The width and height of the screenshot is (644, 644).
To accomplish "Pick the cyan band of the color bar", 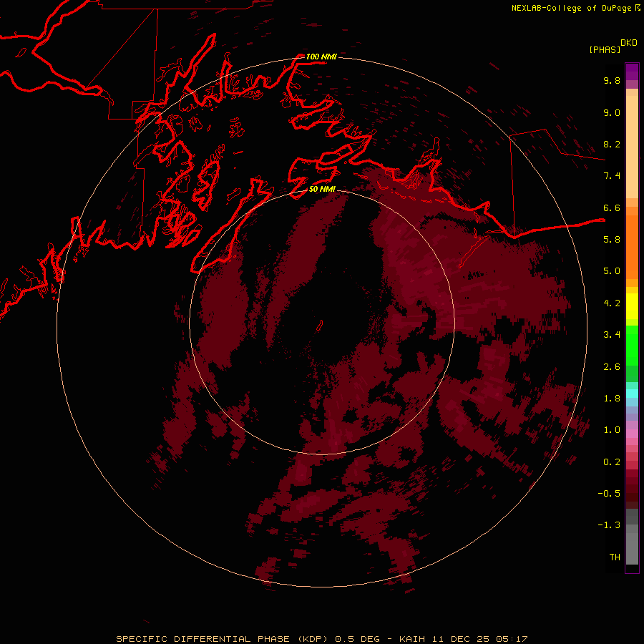I will coord(632,394).
